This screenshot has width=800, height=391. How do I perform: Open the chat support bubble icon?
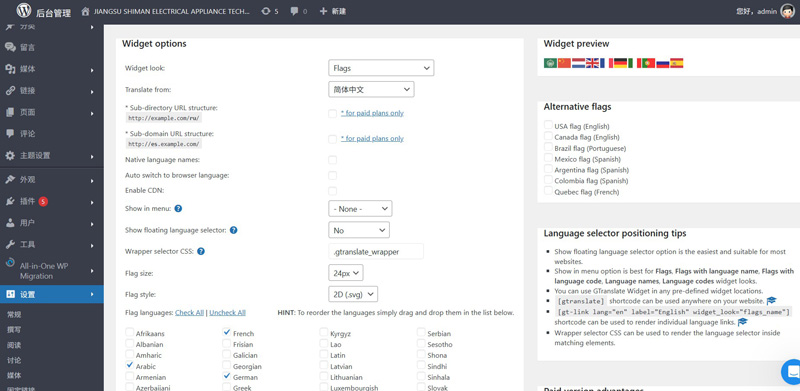tap(792, 371)
